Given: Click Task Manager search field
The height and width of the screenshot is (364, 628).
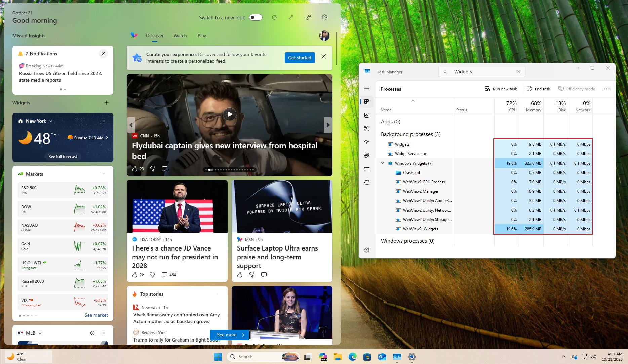Looking at the screenshot, I should coord(482,72).
